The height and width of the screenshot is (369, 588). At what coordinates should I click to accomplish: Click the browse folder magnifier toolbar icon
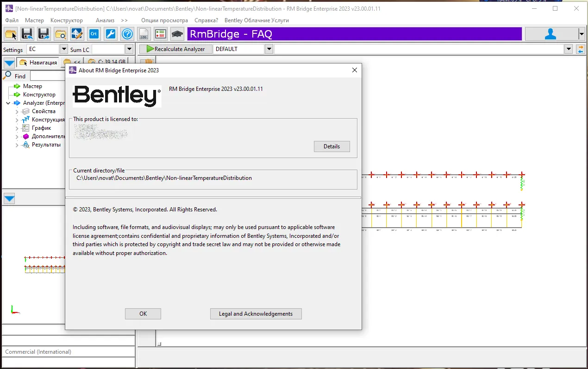[x=61, y=34]
